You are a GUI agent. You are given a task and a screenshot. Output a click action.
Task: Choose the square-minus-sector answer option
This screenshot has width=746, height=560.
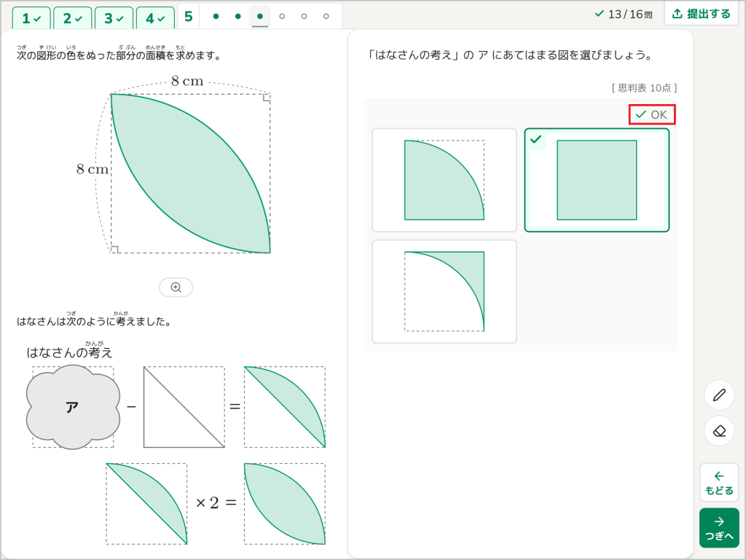click(x=444, y=291)
